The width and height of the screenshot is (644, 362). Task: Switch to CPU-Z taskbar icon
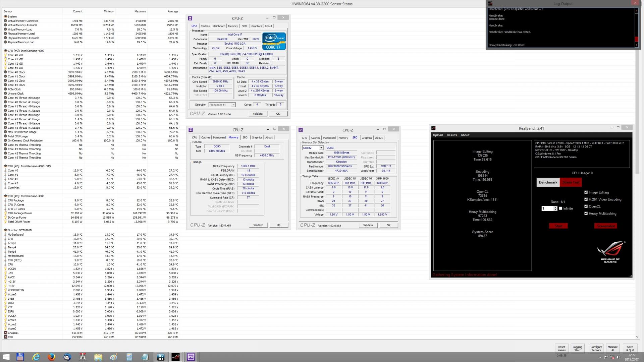coord(191,357)
